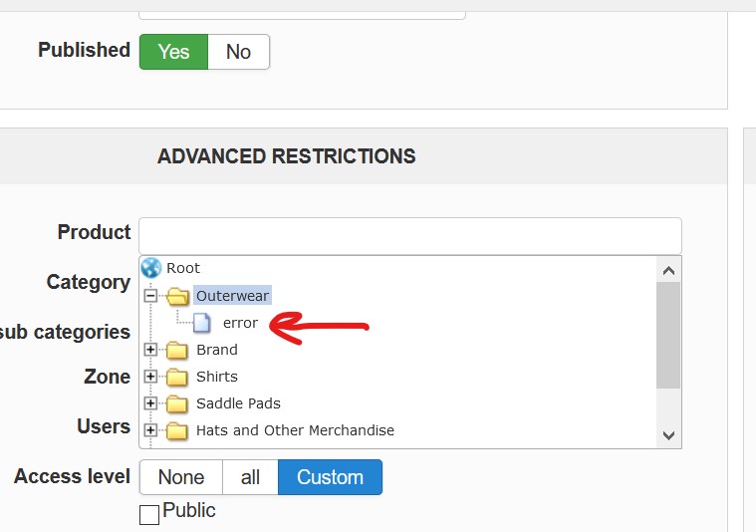Image resolution: width=756 pixels, height=532 pixels.
Task: Set Access level to None
Action: coord(180,477)
